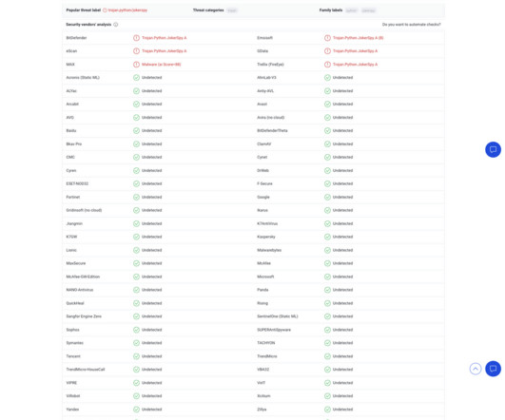The height and width of the screenshot is (420, 505).
Task: Click the second tag under Family labels
Action: tap(368, 10)
